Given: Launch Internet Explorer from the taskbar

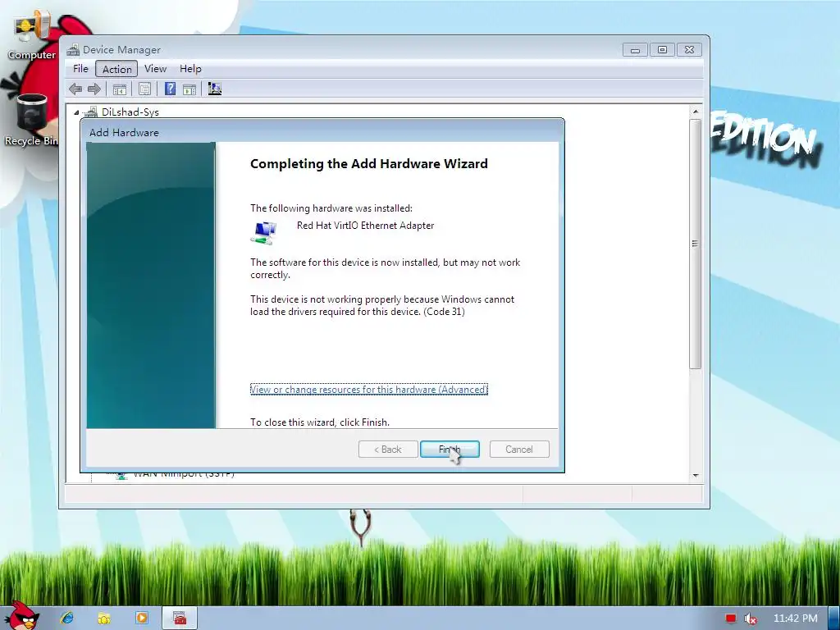Looking at the screenshot, I should (x=67, y=618).
